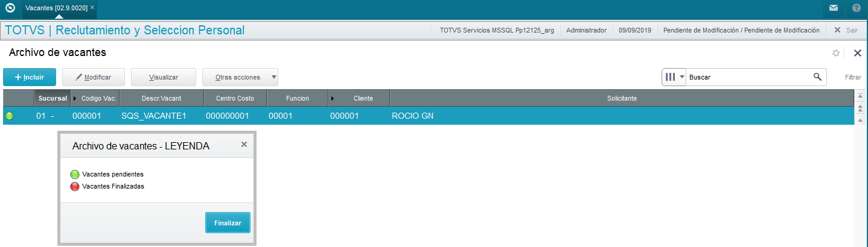Click the page-up double arrow in grid scrollbar
The height and width of the screenshot is (247, 868).
(861, 108)
